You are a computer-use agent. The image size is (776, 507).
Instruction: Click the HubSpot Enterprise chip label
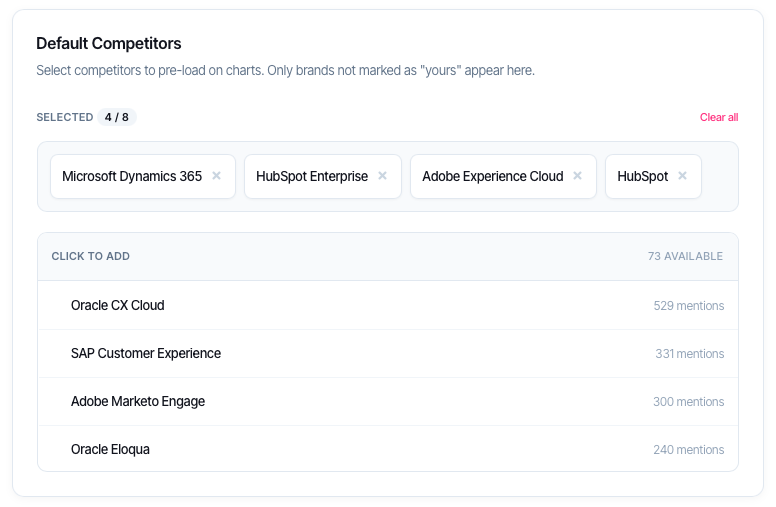312,176
